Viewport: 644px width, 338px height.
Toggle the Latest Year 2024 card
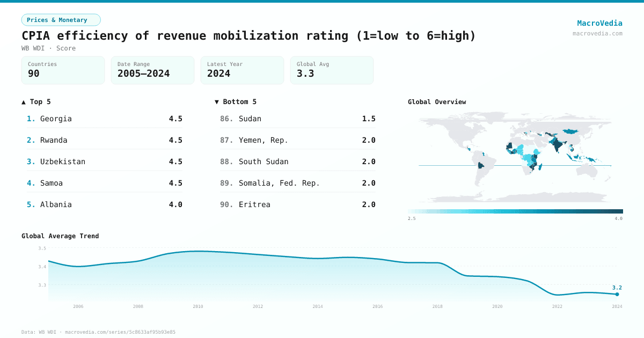(x=242, y=70)
